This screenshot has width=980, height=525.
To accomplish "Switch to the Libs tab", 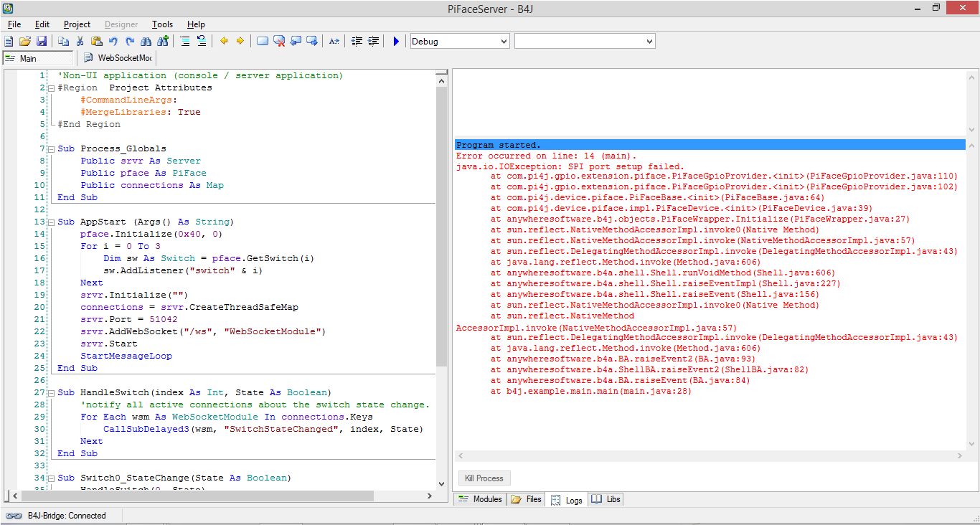I will pos(606,499).
